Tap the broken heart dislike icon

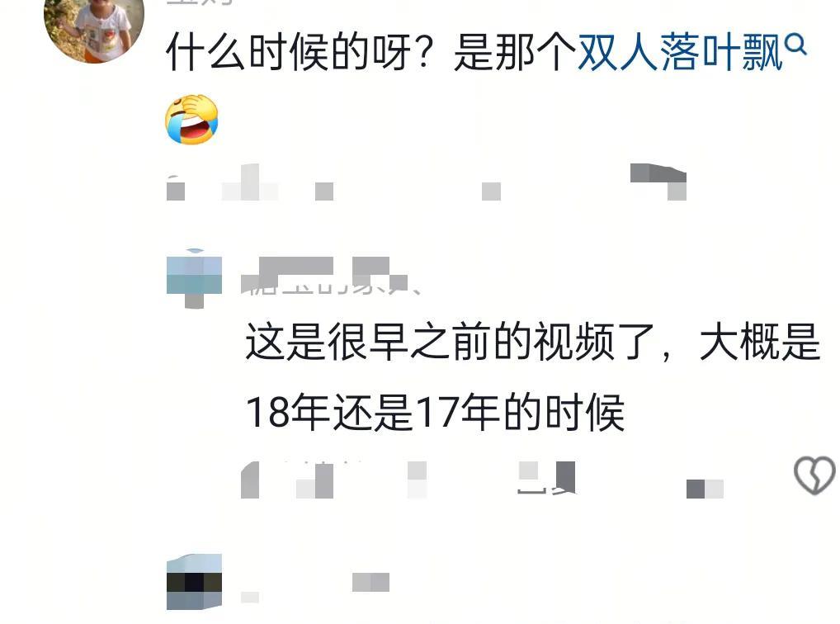pyautogui.click(x=814, y=475)
